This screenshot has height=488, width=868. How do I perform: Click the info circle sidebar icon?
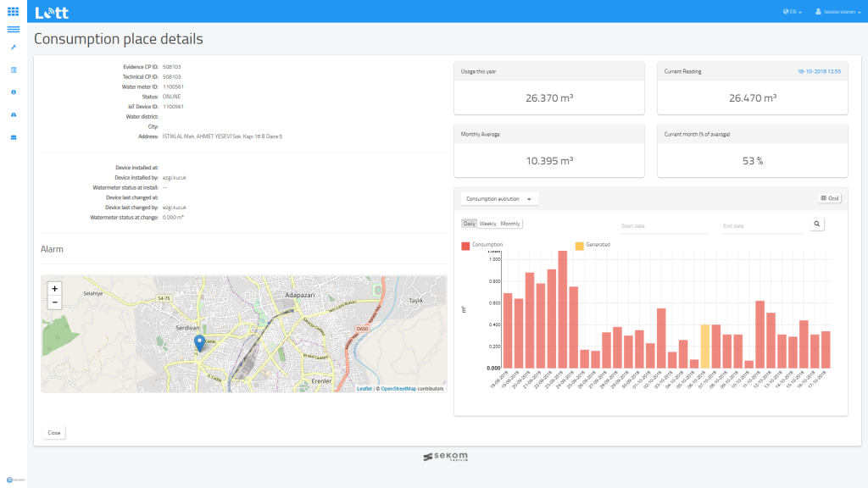tap(14, 91)
